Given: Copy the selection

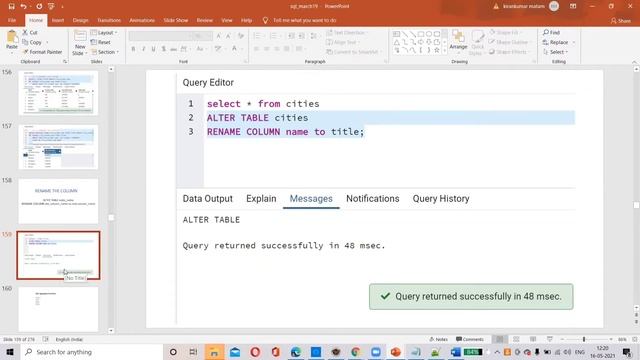Looking at the screenshot, I should [x=32, y=42].
